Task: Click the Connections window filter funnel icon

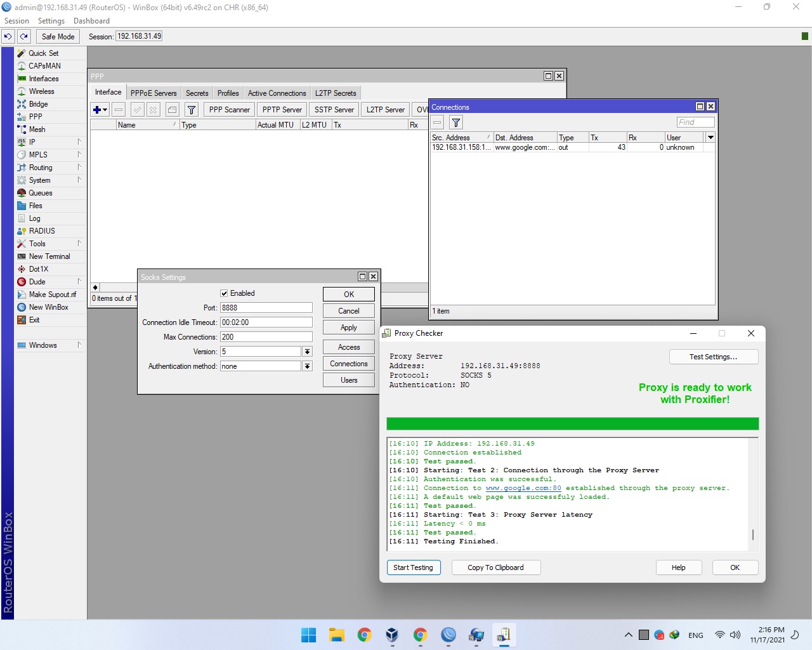Action: [x=456, y=123]
